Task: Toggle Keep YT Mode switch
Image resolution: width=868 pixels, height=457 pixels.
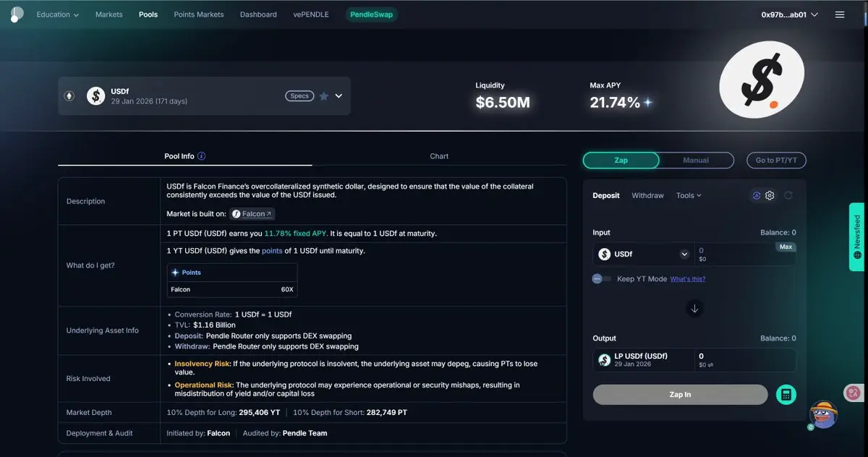Action: pos(602,278)
